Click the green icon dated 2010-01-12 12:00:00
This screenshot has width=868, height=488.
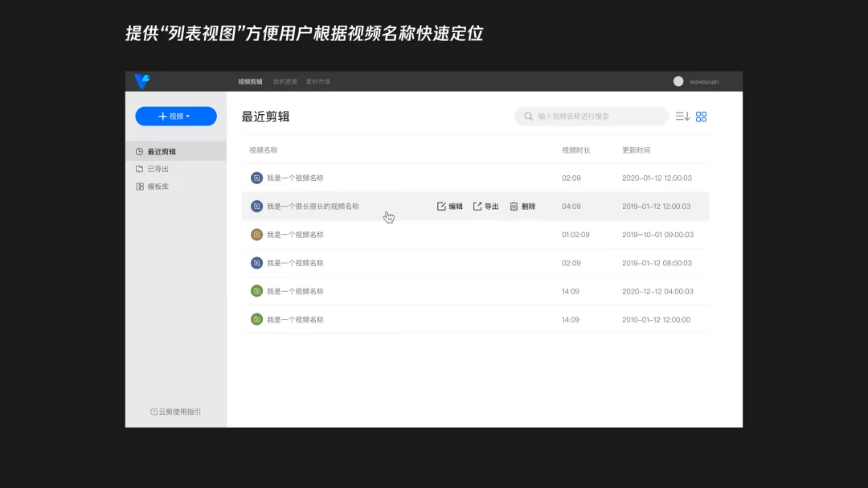(256, 319)
